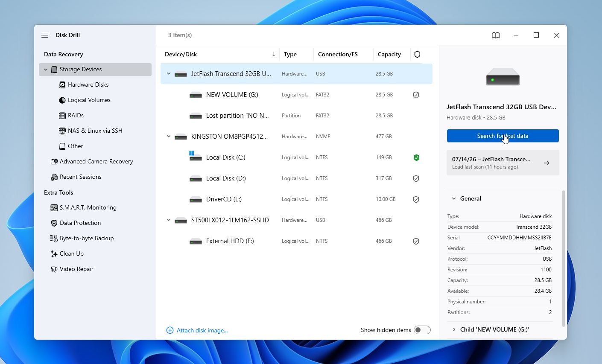Click the Data Recovery section heading
602x364 pixels.
tap(64, 54)
